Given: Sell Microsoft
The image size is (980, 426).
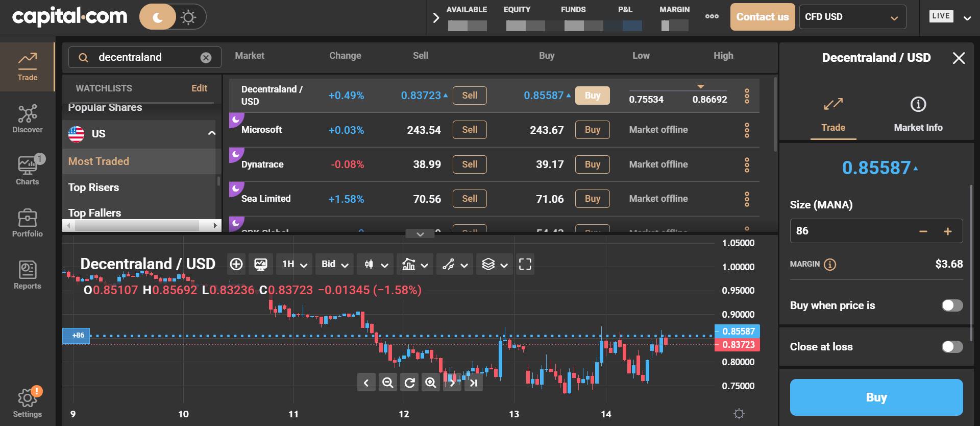Looking at the screenshot, I should click(470, 130).
